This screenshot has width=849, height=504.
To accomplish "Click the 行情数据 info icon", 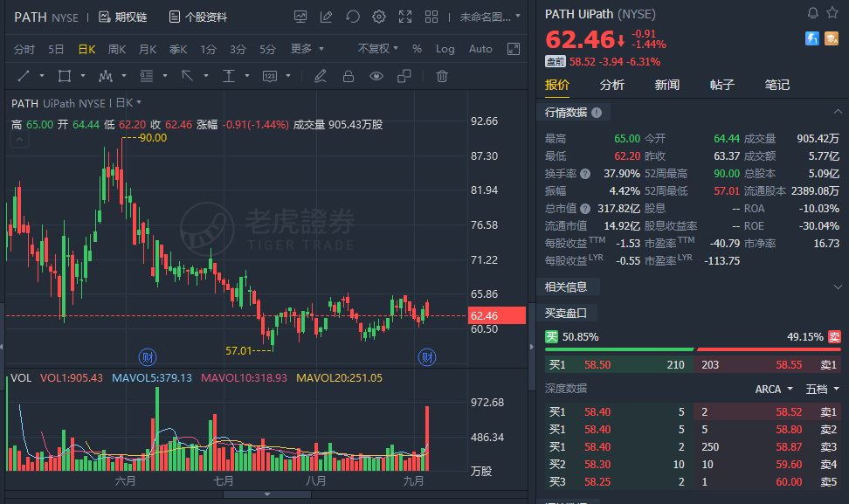I will point(597,113).
